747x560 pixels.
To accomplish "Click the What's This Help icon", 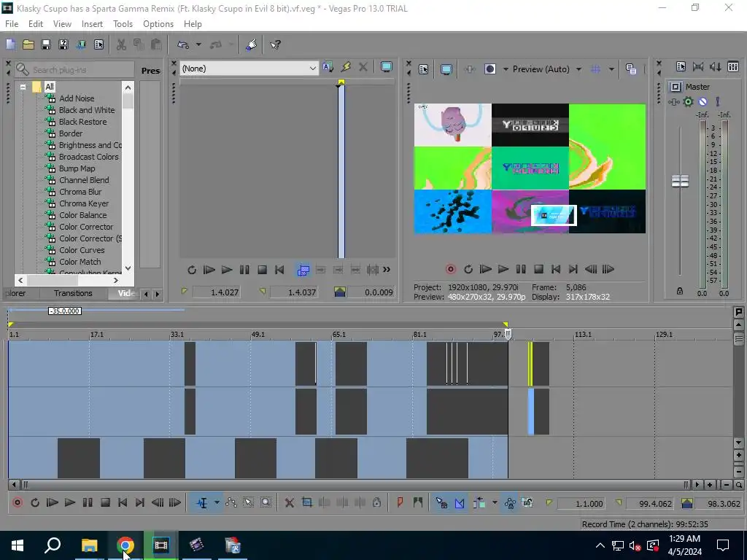I will pyautogui.click(x=275, y=44).
